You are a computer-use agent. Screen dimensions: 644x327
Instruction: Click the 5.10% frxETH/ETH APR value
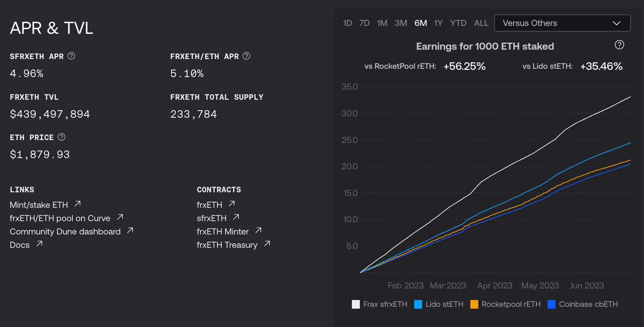(187, 73)
